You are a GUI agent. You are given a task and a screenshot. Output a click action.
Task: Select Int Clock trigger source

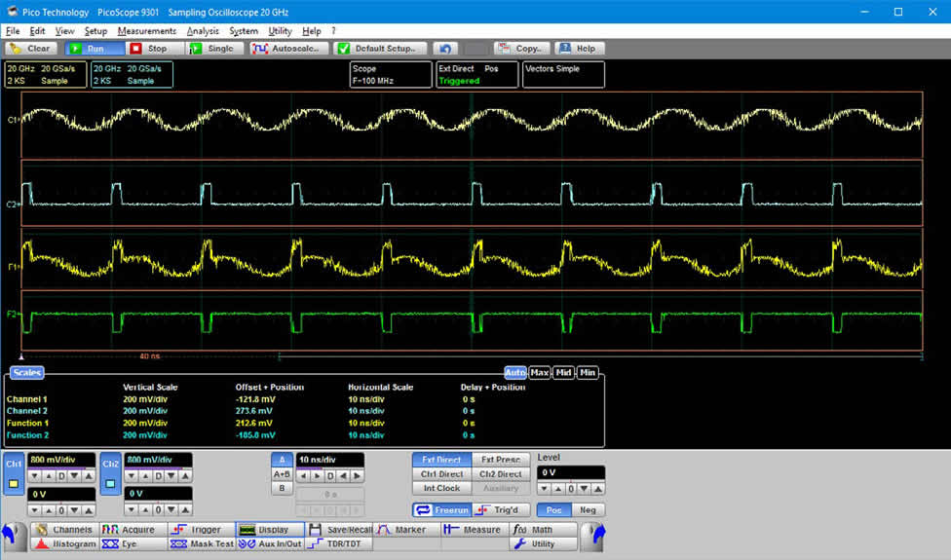(x=441, y=488)
